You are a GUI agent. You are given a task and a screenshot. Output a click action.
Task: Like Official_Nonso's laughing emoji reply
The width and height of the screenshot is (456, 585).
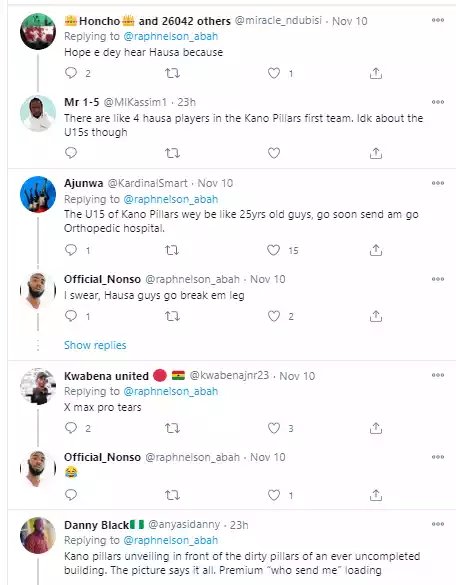click(274, 495)
